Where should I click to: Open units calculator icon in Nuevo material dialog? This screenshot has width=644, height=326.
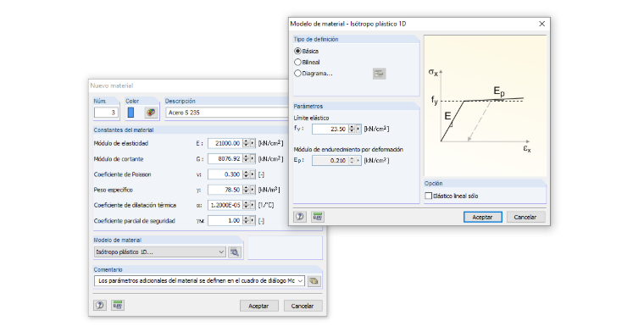tap(118, 306)
